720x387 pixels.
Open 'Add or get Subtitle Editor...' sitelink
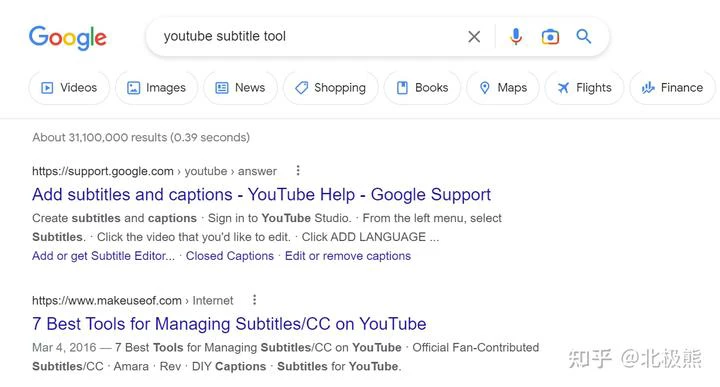click(x=103, y=256)
